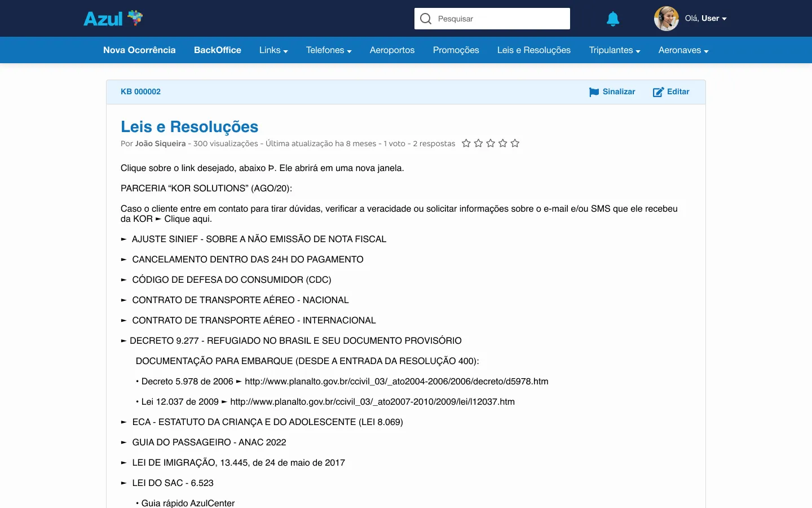This screenshot has height=508, width=812.
Task: Open DECRETO 9.277 refugiado link
Action: 295,341
